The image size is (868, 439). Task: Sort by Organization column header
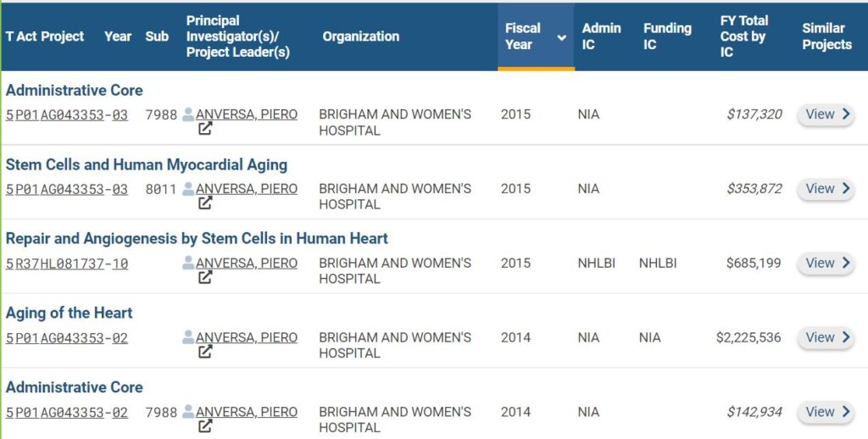[x=360, y=36]
